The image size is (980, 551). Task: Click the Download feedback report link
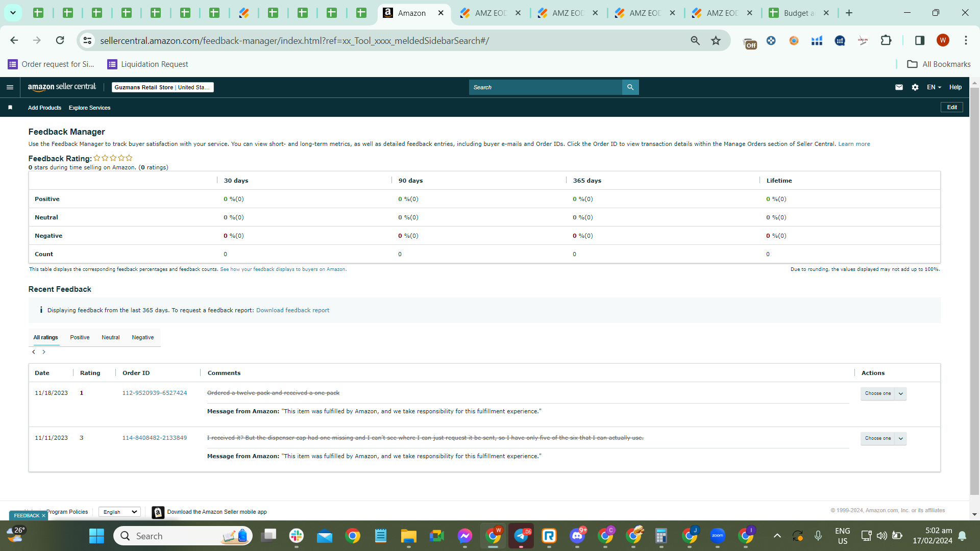pos(292,310)
